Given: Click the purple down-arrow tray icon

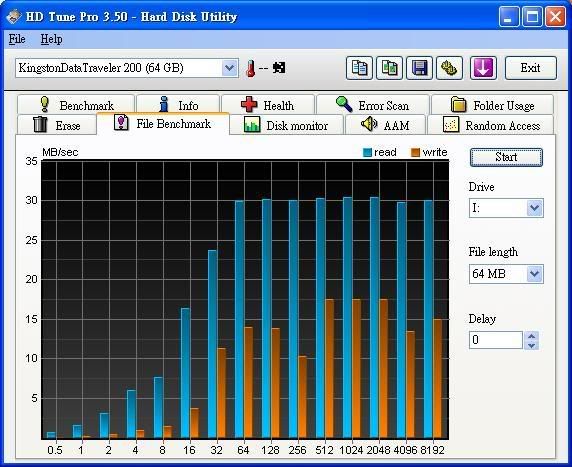Looking at the screenshot, I should [x=483, y=68].
